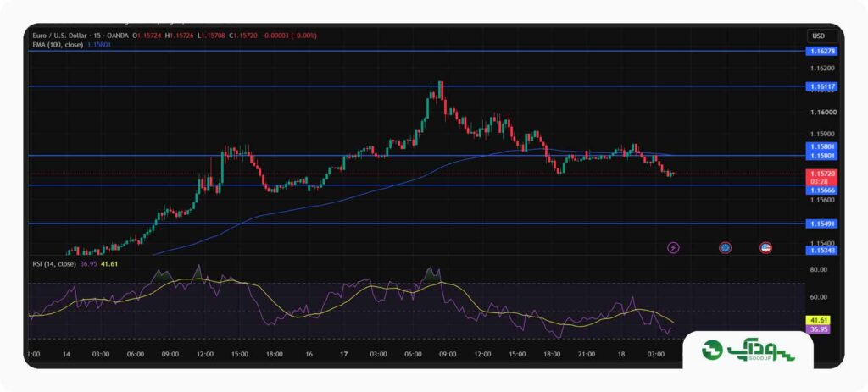Click the 80.00 RSI scale value
Image resolution: width=868 pixels, height=392 pixels.
[819, 270]
